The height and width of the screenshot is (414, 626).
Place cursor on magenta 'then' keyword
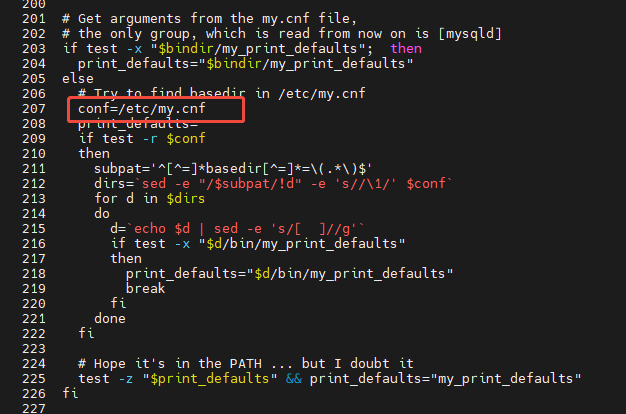click(x=406, y=49)
